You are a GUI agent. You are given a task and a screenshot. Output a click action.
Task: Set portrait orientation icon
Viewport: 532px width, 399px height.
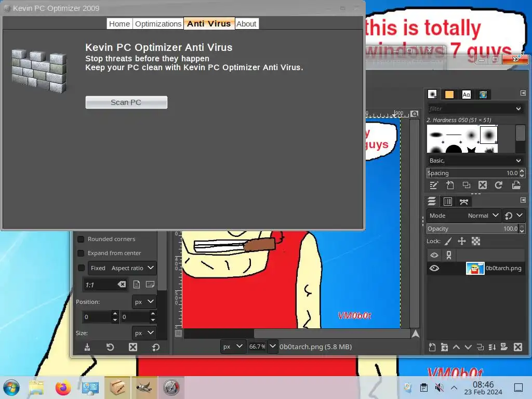coord(137,284)
